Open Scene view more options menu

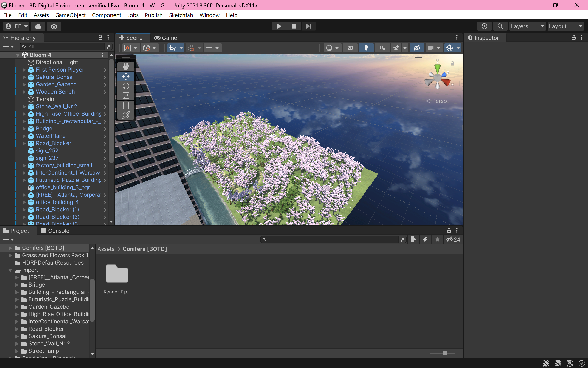point(457,37)
